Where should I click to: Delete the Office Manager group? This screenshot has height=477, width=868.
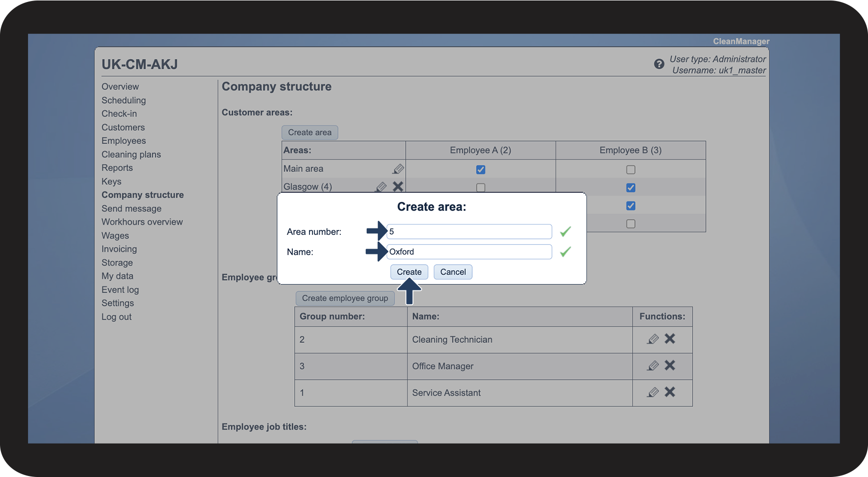[670, 365]
